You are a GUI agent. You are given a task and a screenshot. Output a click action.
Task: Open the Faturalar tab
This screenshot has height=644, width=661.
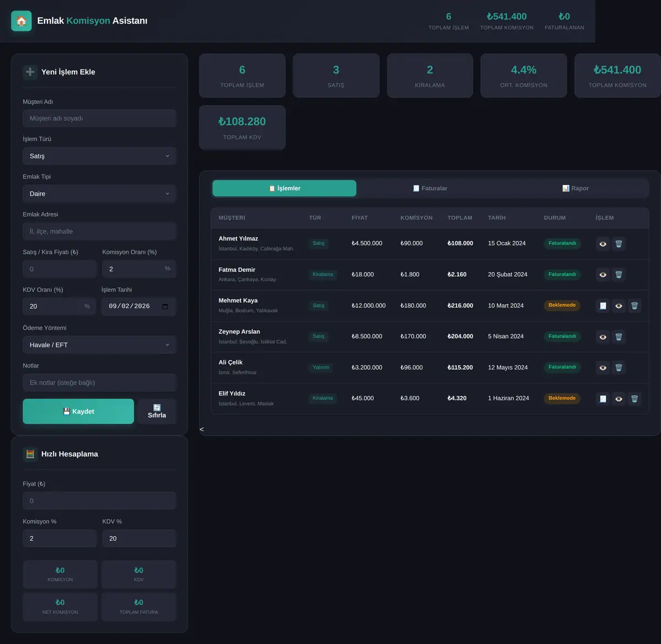click(430, 188)
